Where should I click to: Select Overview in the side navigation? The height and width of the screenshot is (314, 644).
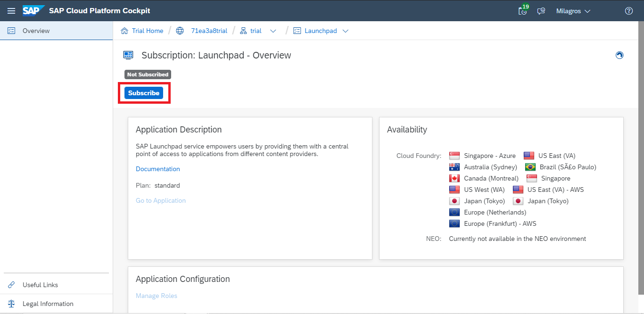click(36, 31)
